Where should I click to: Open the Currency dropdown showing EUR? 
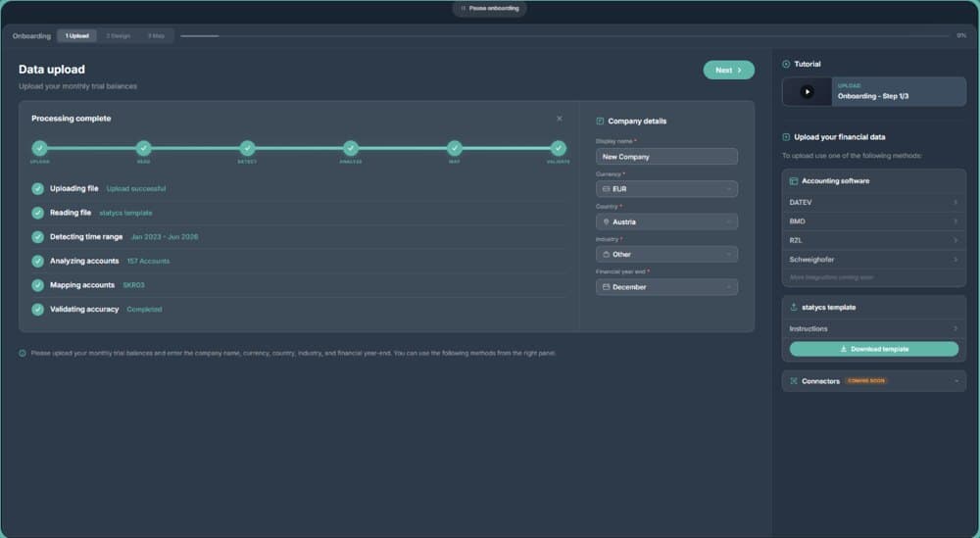coord(666,189)
